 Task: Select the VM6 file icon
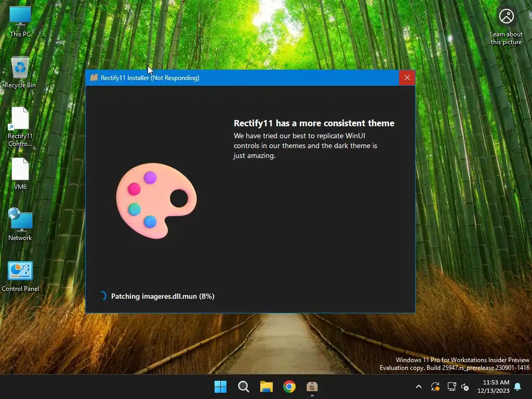point(20,174)
